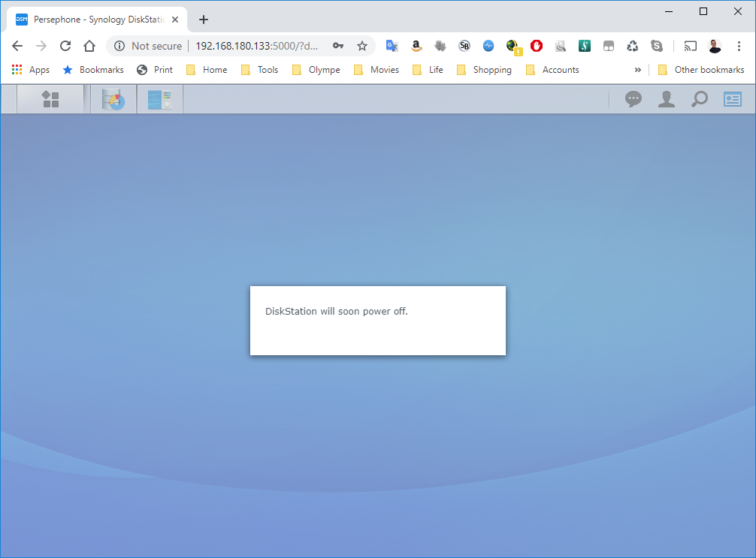Go forward in browser history
The height and width of the screenshot is (558, 756).
pyautogui.click(x=41, y=46)
